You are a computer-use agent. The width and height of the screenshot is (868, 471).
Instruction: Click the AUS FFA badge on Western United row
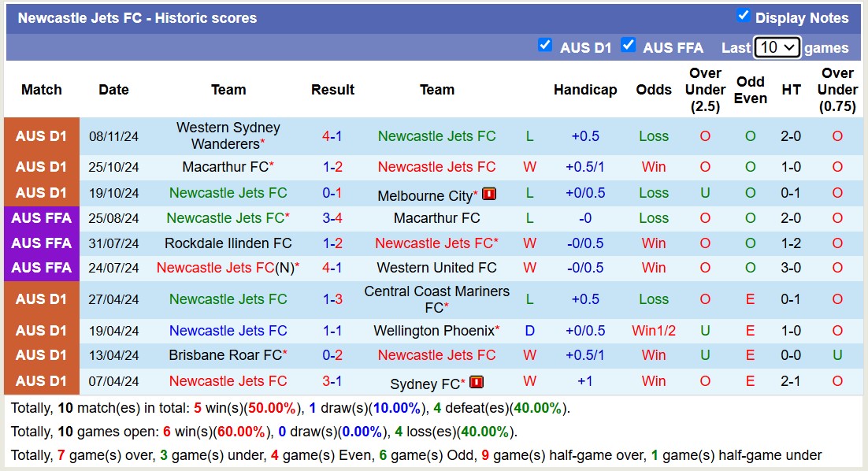click(41, 268)
